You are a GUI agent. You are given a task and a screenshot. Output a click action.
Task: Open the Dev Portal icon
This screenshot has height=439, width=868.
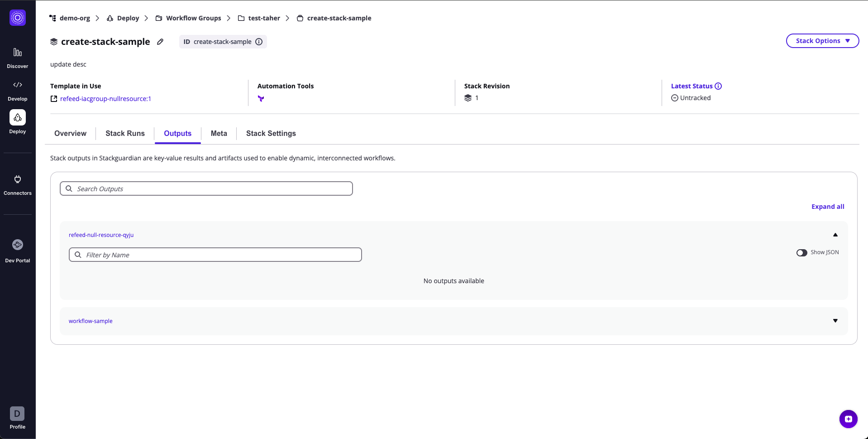(18, 245)
